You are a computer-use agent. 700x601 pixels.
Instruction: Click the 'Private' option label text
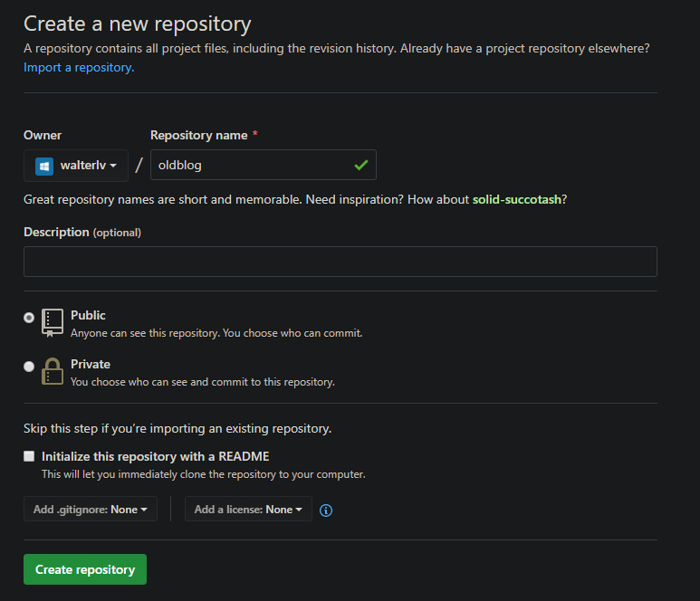[x=91, y=364]
